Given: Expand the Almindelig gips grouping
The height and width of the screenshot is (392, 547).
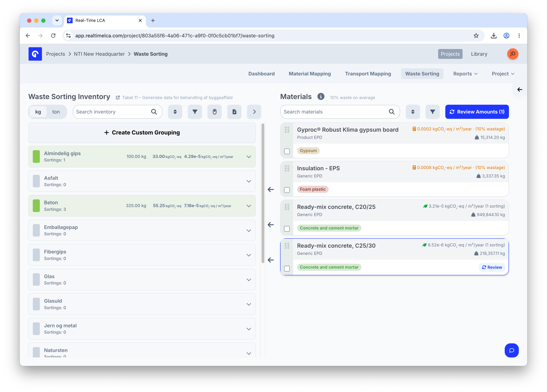Looking at the screenshot, I should point(249,157).
